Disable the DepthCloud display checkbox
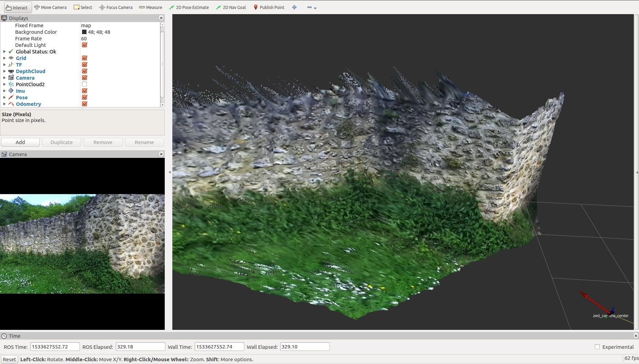 [84, 71]
